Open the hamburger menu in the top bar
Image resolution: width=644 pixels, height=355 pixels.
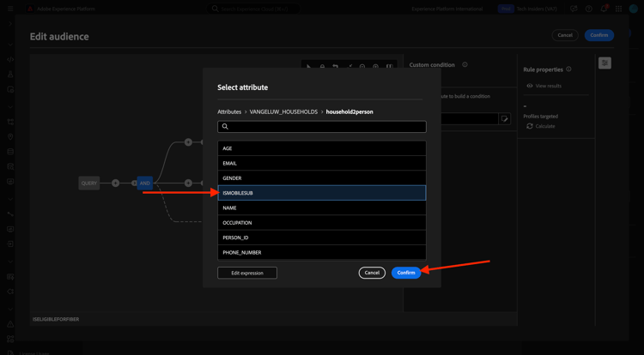tap(10, 9)
